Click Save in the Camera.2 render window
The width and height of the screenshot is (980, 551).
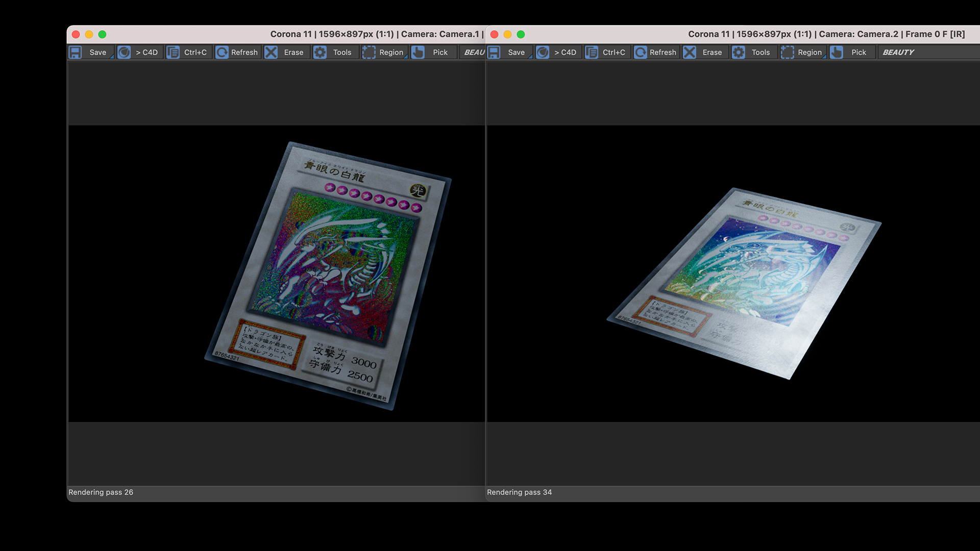pos(509,52)
